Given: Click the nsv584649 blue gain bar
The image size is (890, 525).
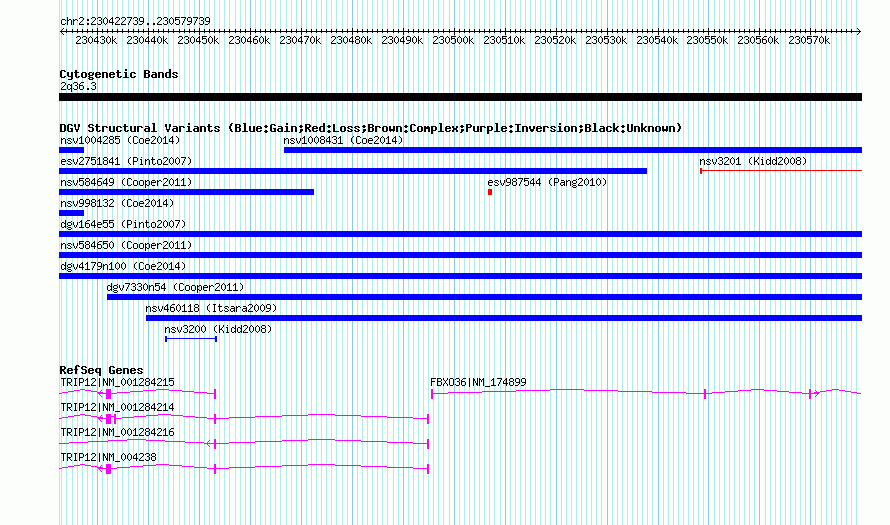Looking at the screenshot, I should [x=186, y=192].
